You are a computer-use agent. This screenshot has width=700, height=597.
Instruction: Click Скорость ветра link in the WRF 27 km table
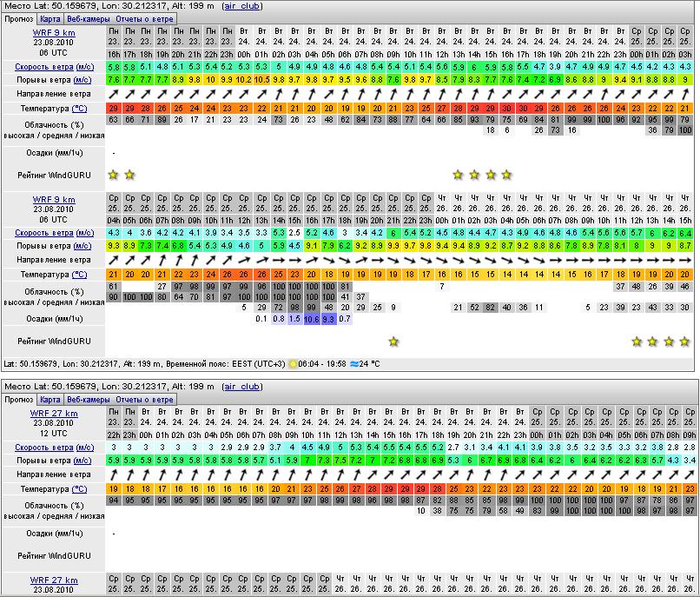[x=43, y=447]
